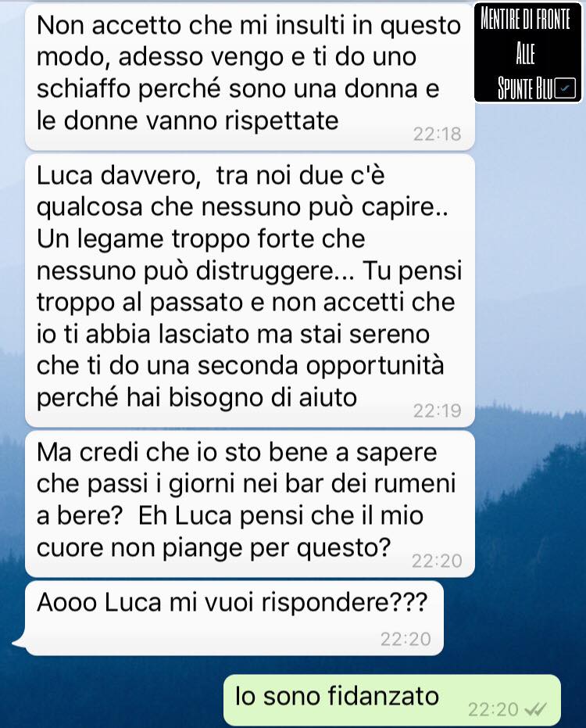Image resolution: width=586 pixels, height=728 pixels.
Task: Click the message starting 'Non accetto che mi insulti'
Action: [x=249, y=77]
